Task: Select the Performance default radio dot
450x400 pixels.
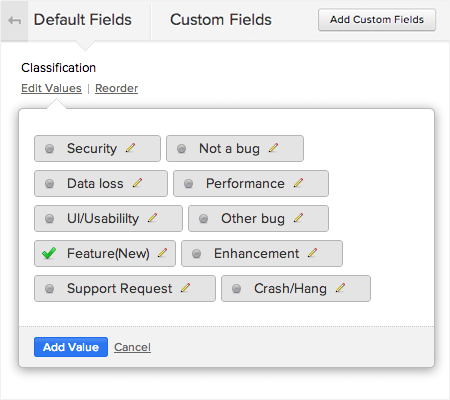Action: pos(188,184)
